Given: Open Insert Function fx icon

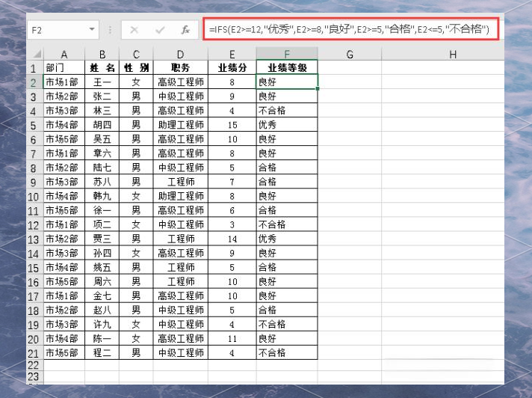Looking at the screenshot, I should point(185,30).
